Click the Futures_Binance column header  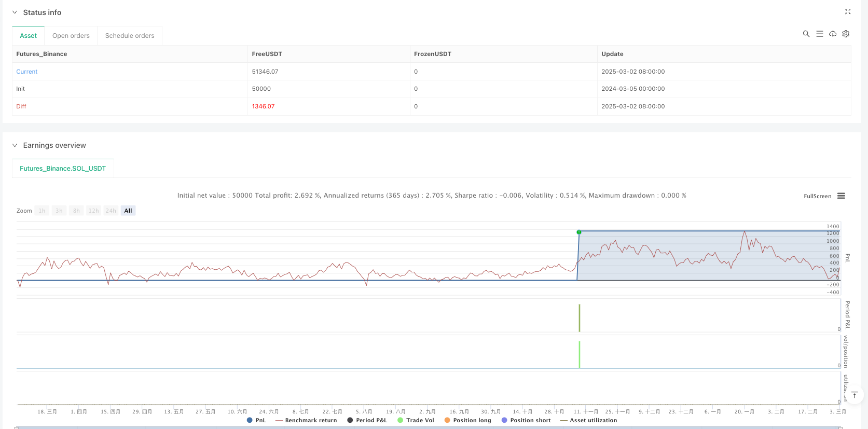42,54
